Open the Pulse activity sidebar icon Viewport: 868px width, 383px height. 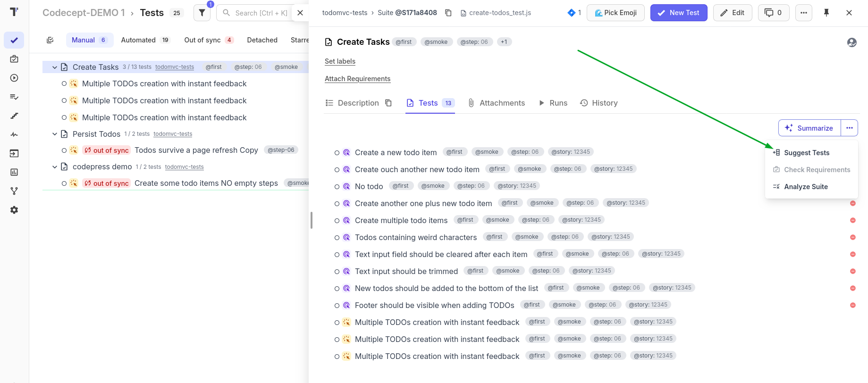click(x=14, y=134)
